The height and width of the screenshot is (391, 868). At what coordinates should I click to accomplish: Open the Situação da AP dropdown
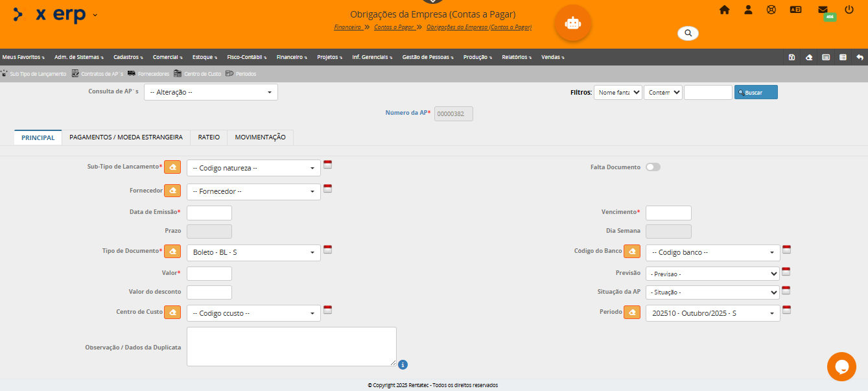(x=712, y=292)
